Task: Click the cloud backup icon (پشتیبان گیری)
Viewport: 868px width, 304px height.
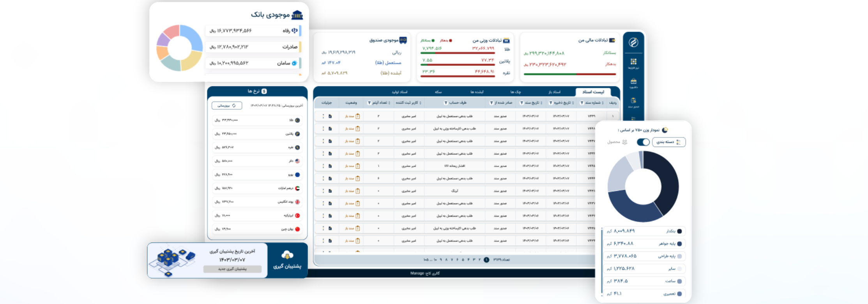Action: click(287, 255)
